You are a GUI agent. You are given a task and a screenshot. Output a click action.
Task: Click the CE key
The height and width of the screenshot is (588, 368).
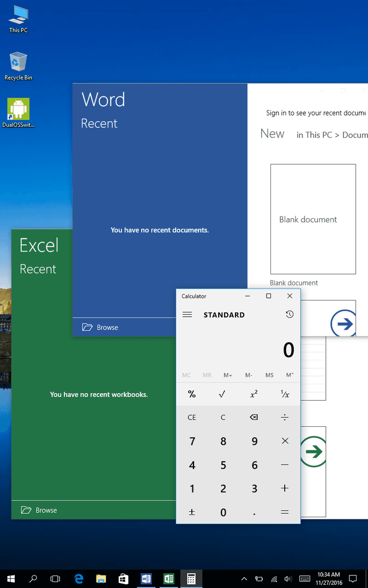192,418
